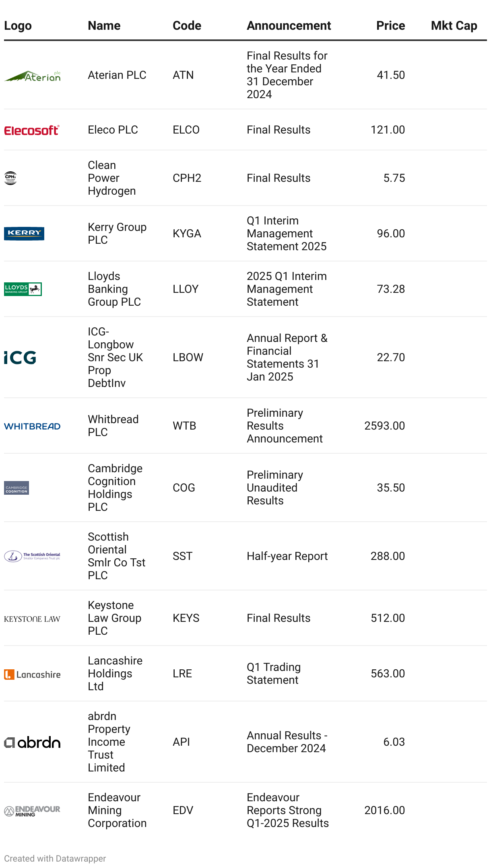Click the Announcement column header
Viewport: 491px width, 868px height.
289,26
